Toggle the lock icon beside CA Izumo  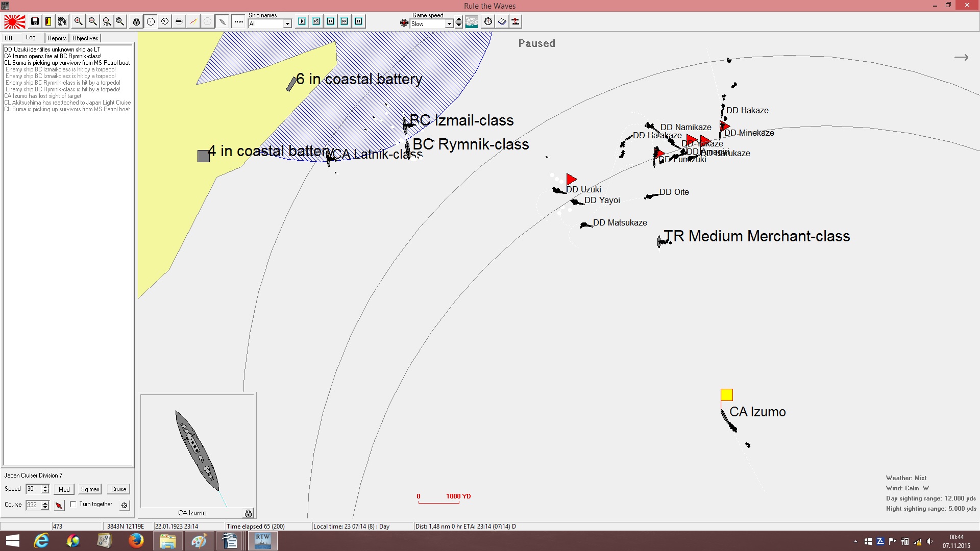coord(248,513)
